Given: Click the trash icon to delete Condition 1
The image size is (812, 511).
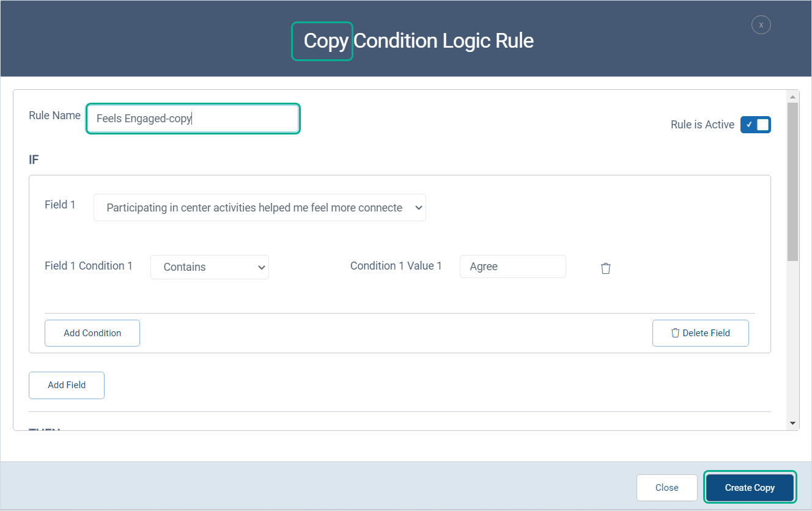Looking at the screenshot, I should pyautogui.click(x=605, y=268).
